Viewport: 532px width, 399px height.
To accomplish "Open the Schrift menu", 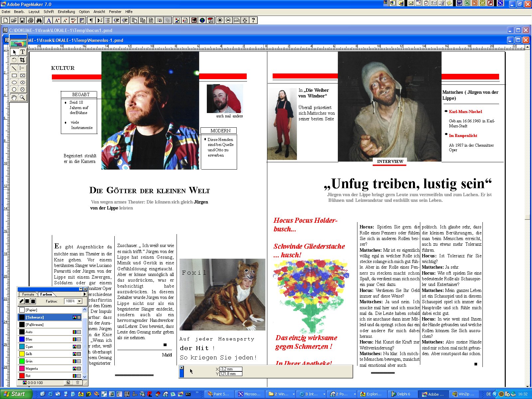I will (49, 12).
